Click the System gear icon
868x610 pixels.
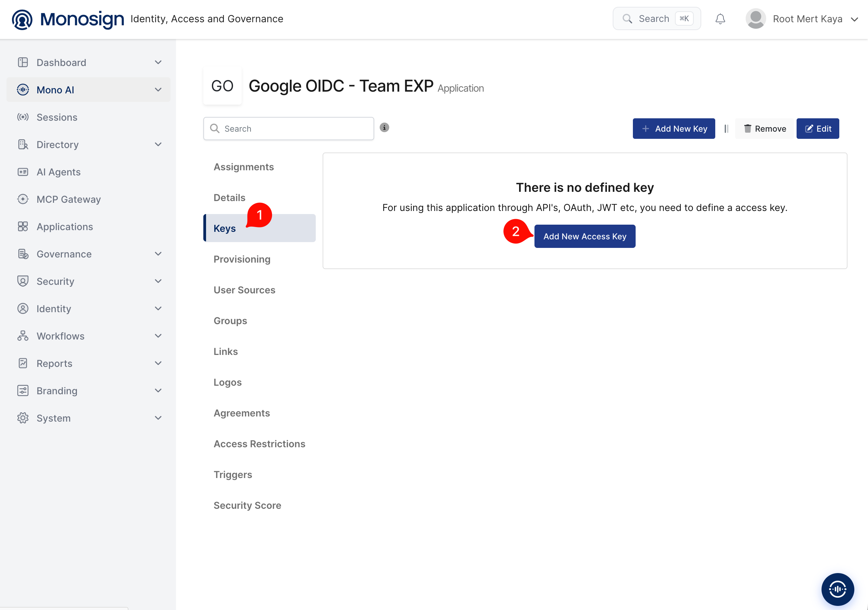coord(23,418)
